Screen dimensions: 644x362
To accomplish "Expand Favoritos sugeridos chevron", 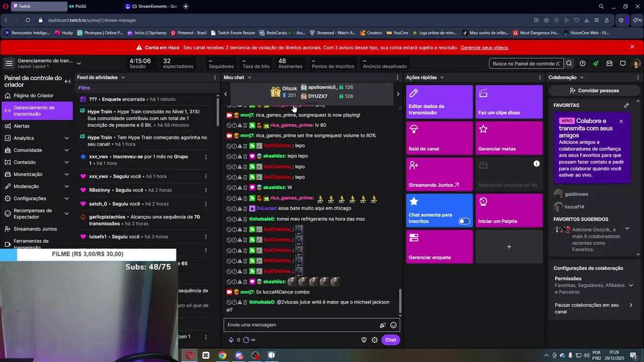I will (x=627, y=229).
